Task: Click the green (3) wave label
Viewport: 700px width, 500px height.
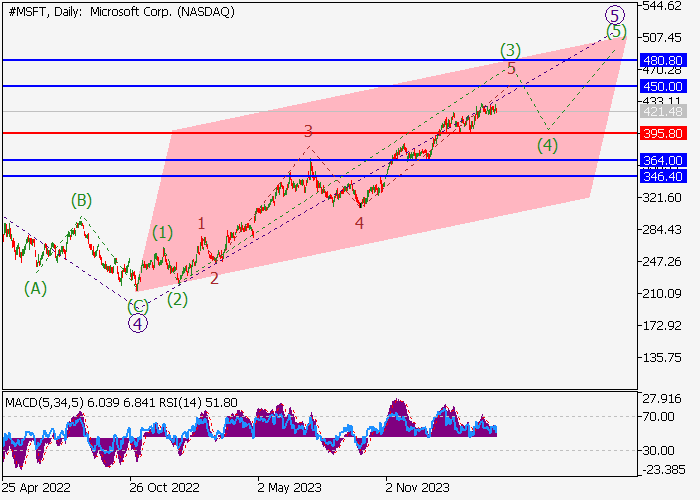Action: [510, 50]
